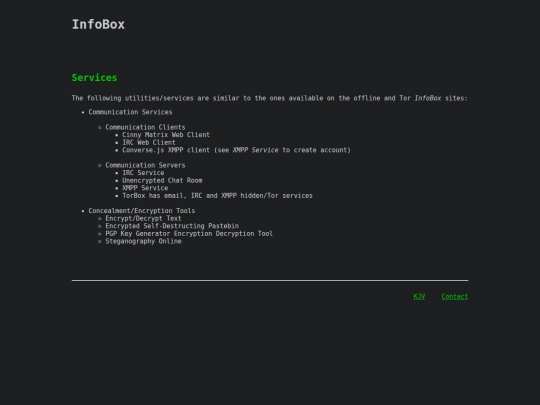Open the Contact footer link
The image size is (540, 405).
[455, 297]
